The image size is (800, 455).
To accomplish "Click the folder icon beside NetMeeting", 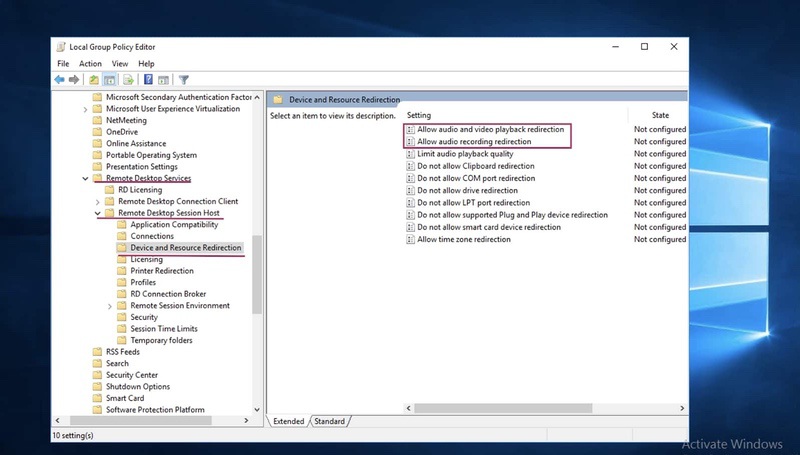I will point(97,120).
